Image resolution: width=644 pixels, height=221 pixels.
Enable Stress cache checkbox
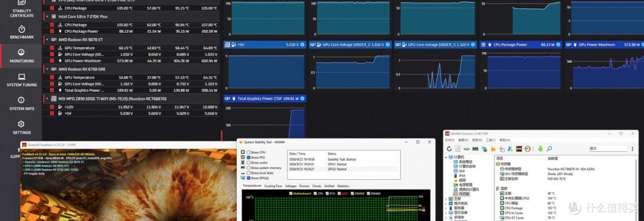249,162
